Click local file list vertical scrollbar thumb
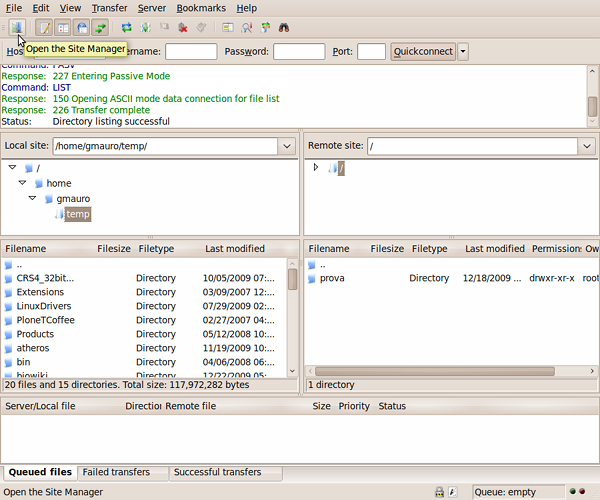The image size is (600, 500). click(x=292, y=279)
